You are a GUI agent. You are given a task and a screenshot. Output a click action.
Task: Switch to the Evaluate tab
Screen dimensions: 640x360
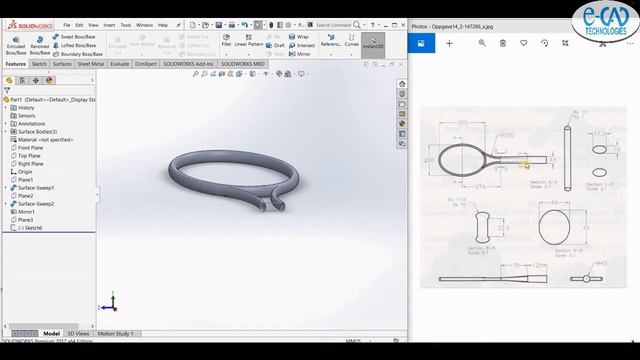[x=120, y=64]
